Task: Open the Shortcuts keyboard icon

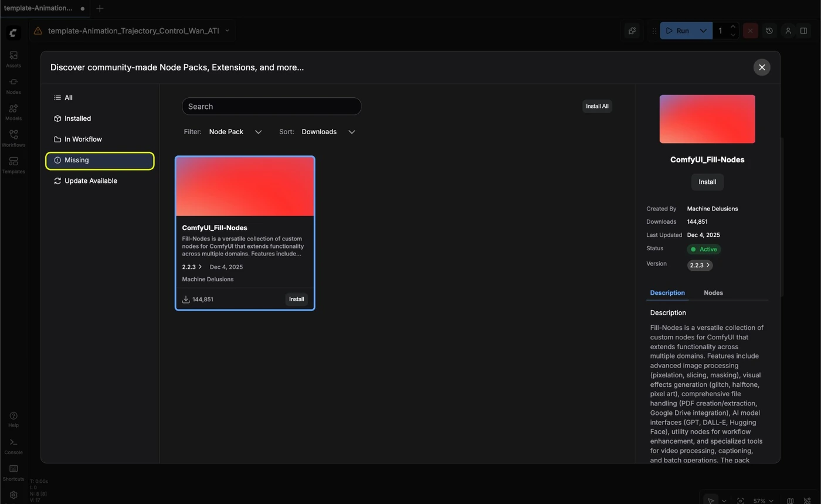Action: (x=13, y=472)
